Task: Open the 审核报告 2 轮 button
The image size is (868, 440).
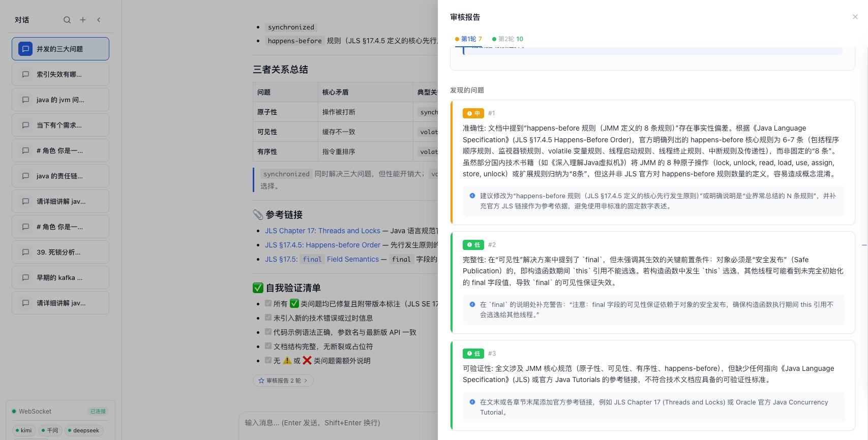Action: pos(283,381)
